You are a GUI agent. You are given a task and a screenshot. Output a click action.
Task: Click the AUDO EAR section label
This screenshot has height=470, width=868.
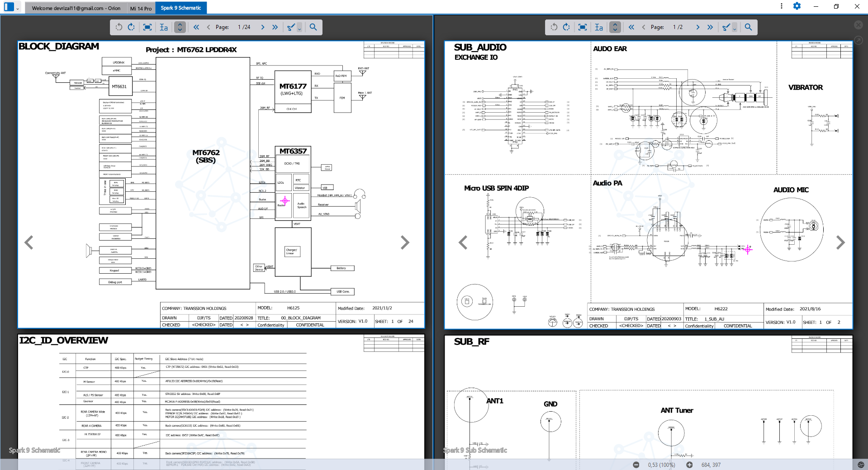coord(610,49)
